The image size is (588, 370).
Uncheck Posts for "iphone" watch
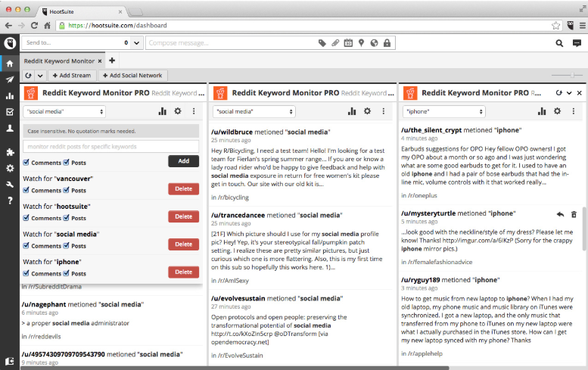click(x=66, y=273)
